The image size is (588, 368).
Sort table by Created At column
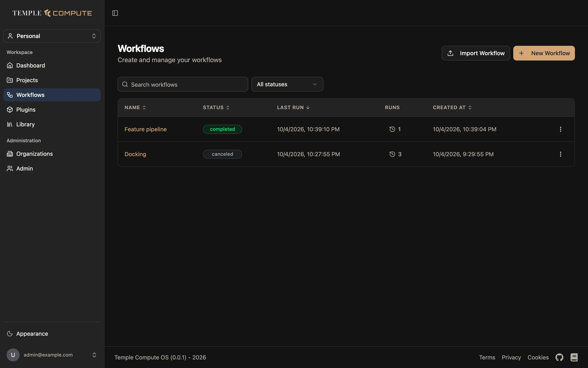[x=452, y=108]
